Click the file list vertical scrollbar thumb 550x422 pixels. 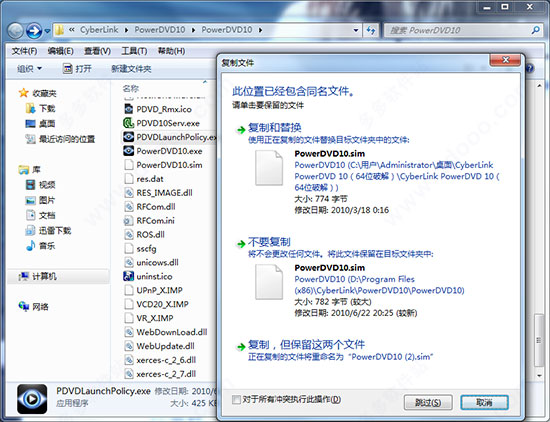point(539,340)
